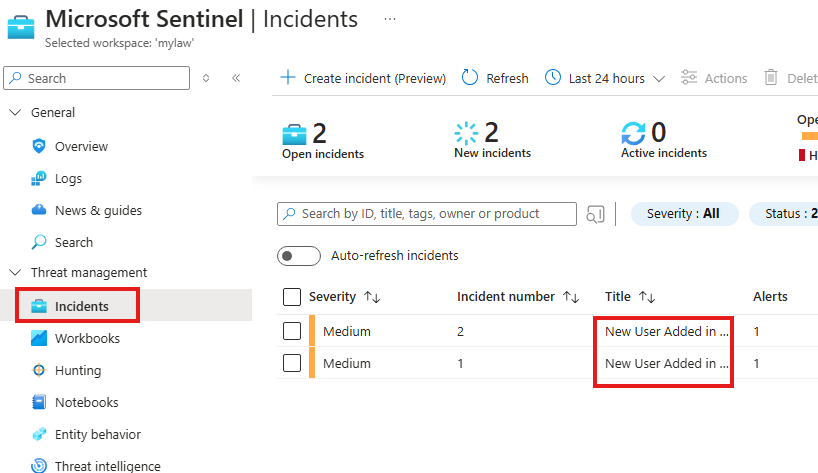Viewport: 818px width, 473px height.
Task: Click Medium severity of incident 2
Action: pos(346,331)
